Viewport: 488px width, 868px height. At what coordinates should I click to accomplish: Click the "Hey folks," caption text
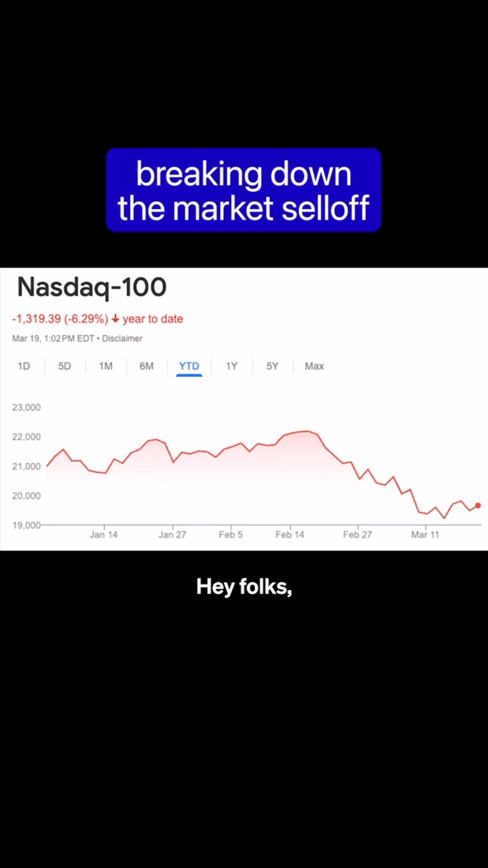tap(244, 587)
